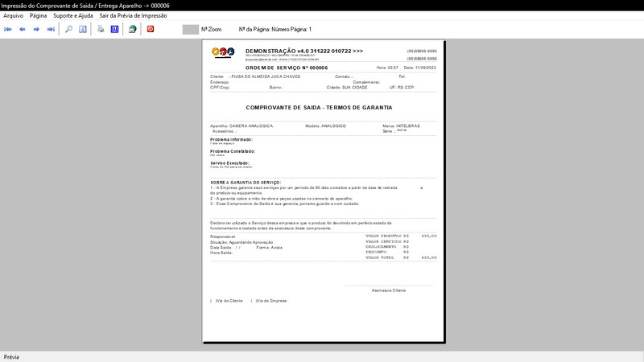This screenshot has height=362, width=644.
Task: Click the two-page view icon
Action: point(83,29)
